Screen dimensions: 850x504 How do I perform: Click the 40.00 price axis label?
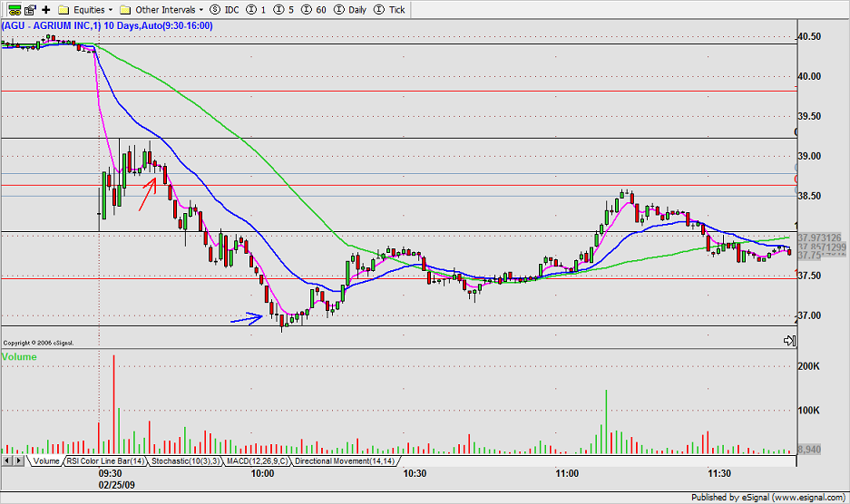(x=809, y=76)
